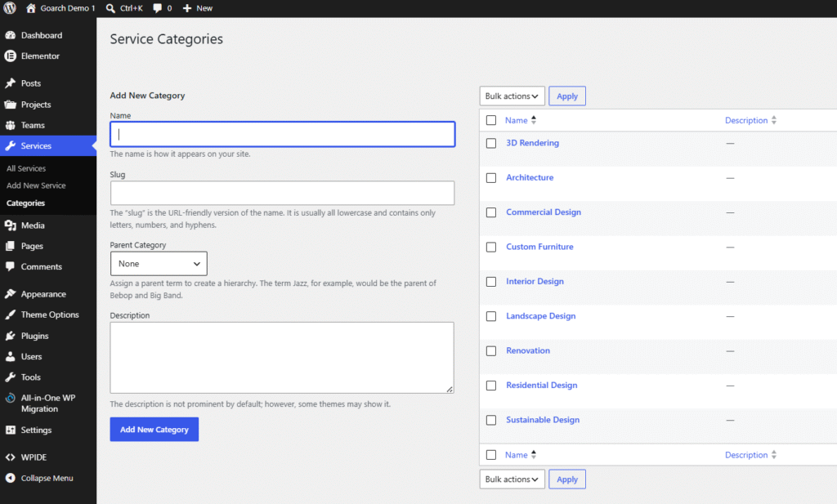Click the Settings sliders icon

coord(10,430)
